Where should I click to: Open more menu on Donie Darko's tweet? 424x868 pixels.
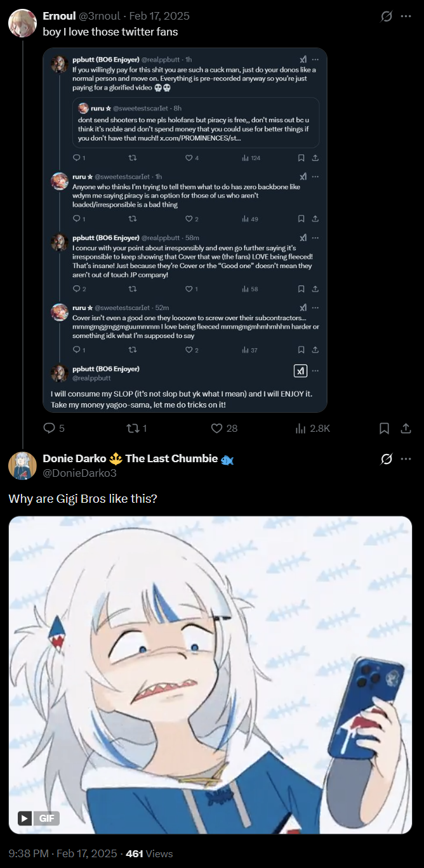click(x=406, y=459)
